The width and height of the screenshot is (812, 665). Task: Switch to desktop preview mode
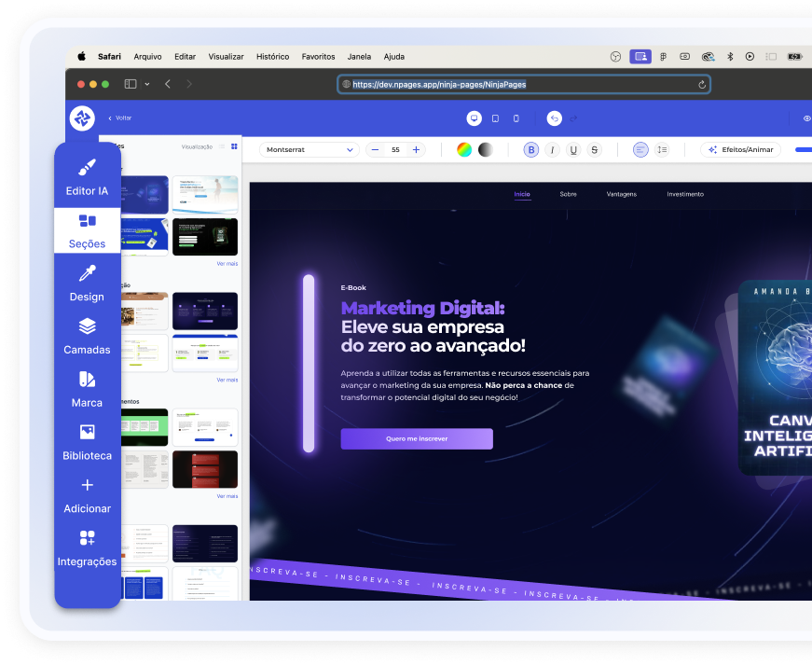pos(474,118)
